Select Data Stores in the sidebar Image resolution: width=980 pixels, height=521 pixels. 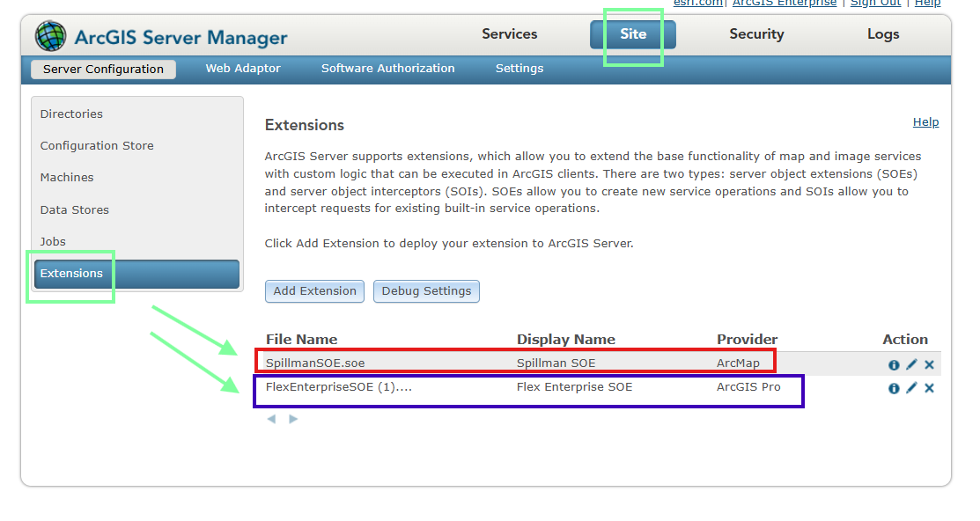(x=75, y=209)
